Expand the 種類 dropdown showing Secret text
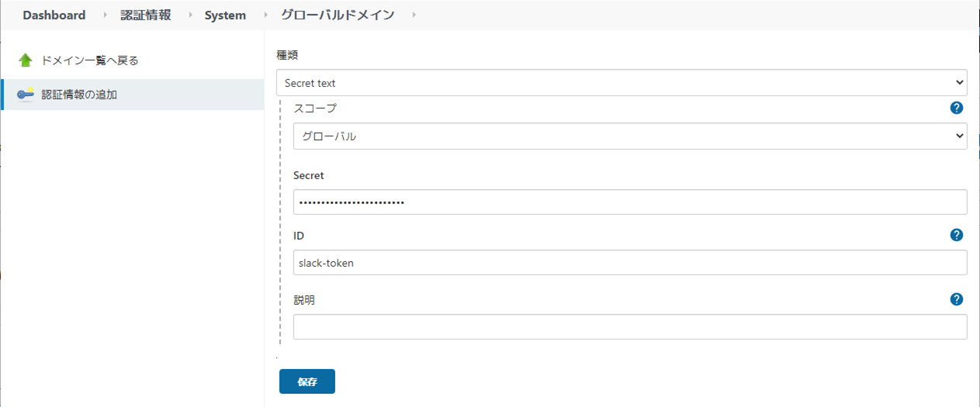Screen dimensions: 980x407 [621, 82]
